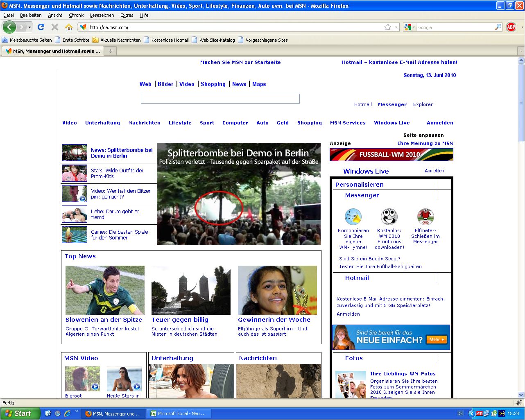525x420 pixels.
Task: Click the Komponieren Sie Ihre eigene WM-Hymne icon
Action: pos(353,217)
